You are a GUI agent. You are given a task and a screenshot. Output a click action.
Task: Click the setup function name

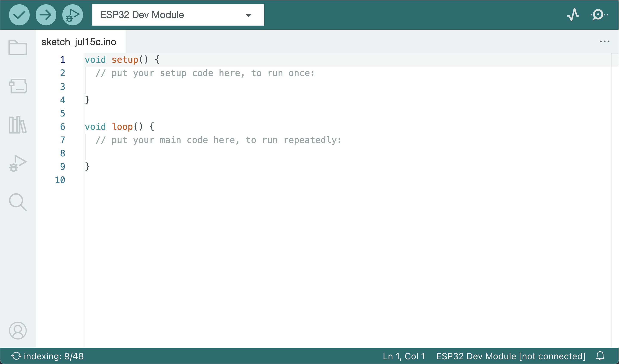point(125,60)
